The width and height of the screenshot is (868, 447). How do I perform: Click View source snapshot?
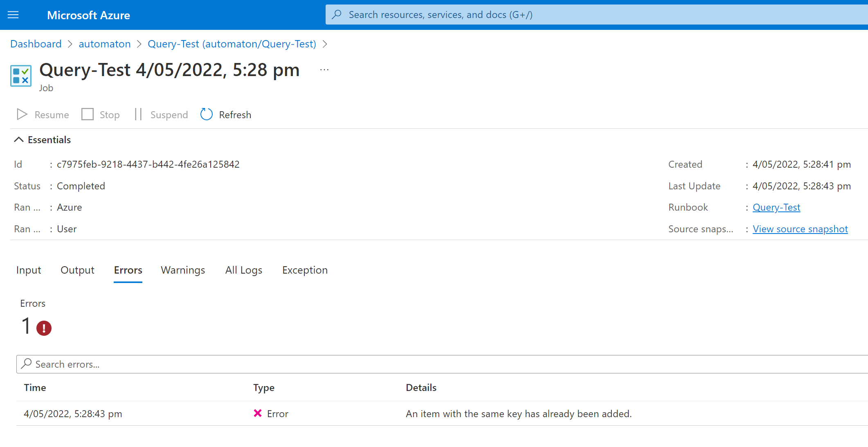[x=800, y=229]
